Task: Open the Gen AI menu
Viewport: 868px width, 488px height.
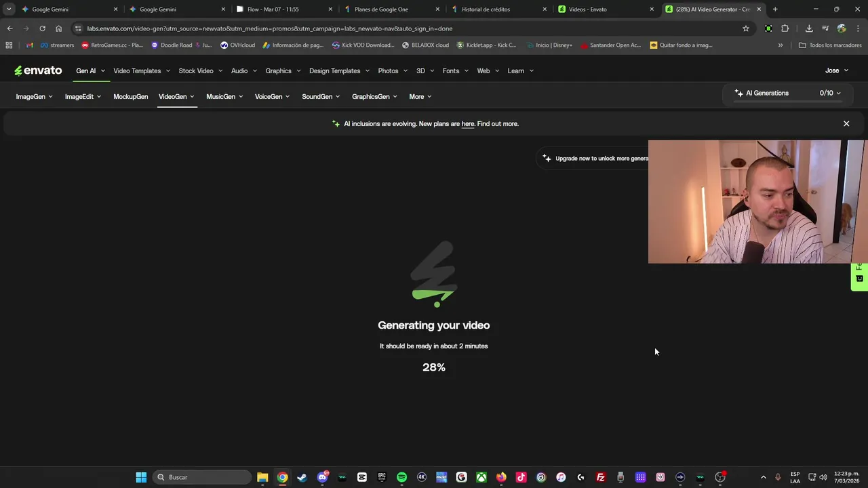Action: coord(90,70)
